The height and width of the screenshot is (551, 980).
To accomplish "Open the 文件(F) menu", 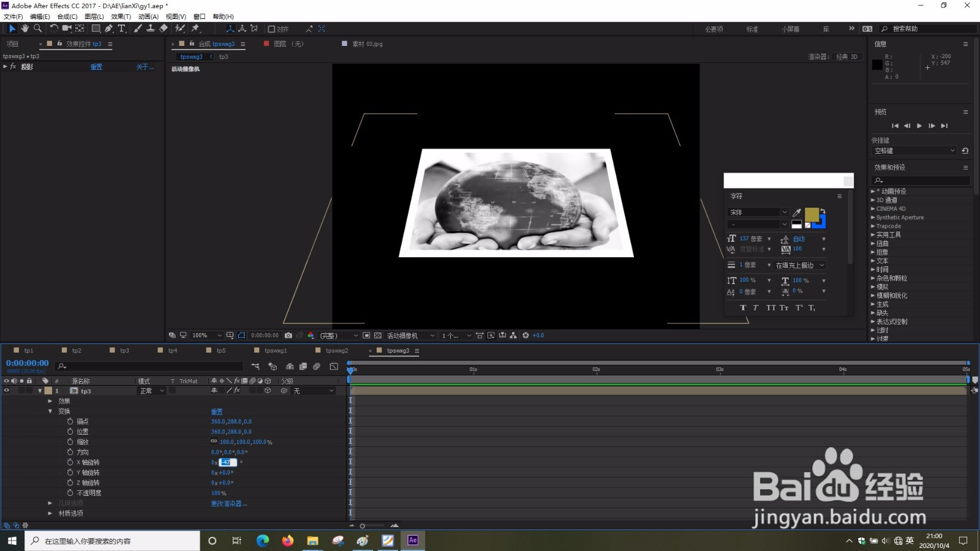I will [x=13, y=17].
